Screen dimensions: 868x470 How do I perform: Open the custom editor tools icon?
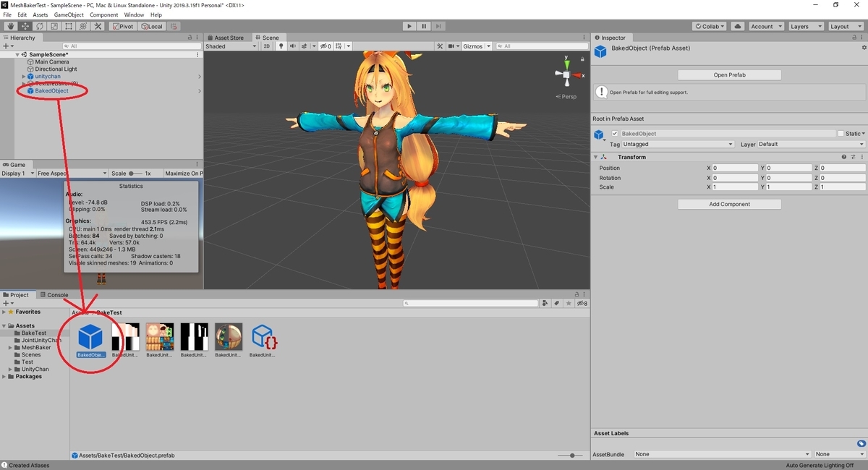[98, 27]
